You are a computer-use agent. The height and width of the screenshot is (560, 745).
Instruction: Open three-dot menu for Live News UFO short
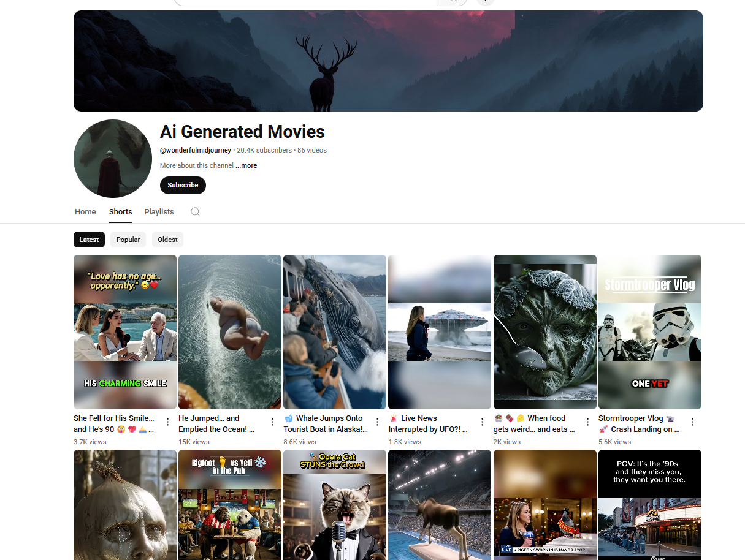click(483, 422)
